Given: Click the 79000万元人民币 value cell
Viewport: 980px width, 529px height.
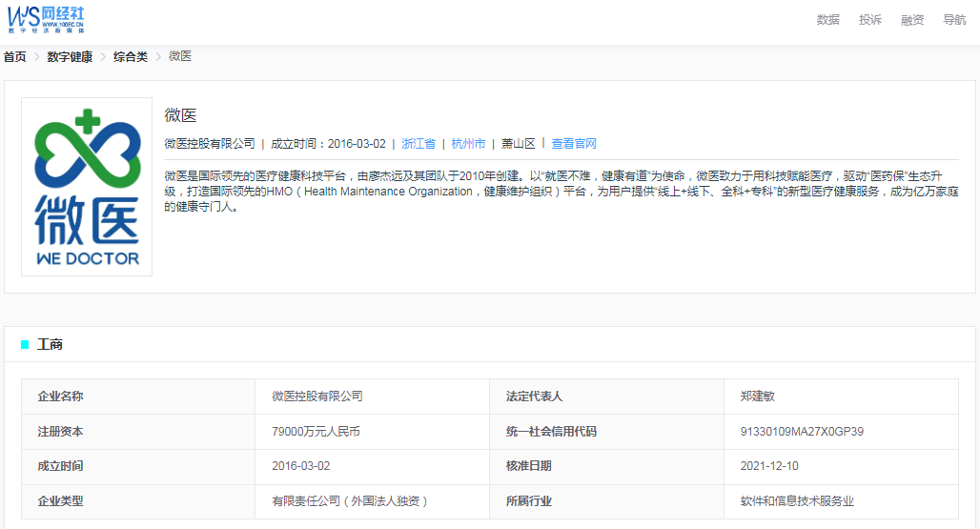Looking at the screenshot, I should 316,432.
